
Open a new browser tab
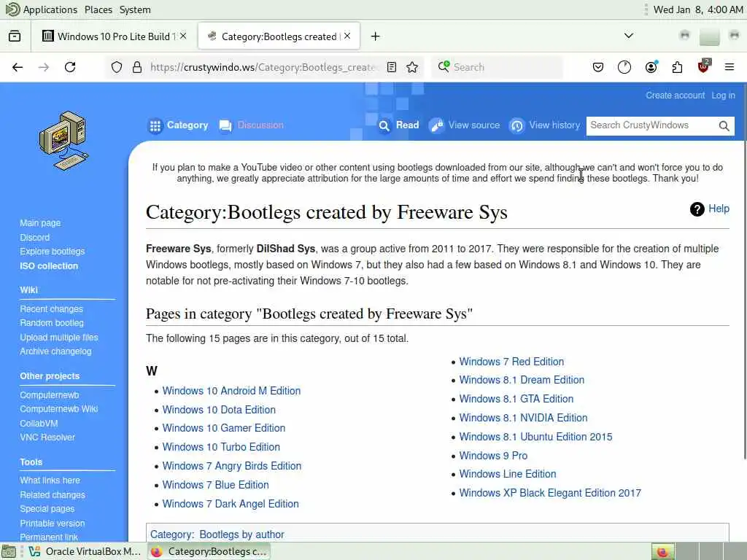[x=376, y=36]
